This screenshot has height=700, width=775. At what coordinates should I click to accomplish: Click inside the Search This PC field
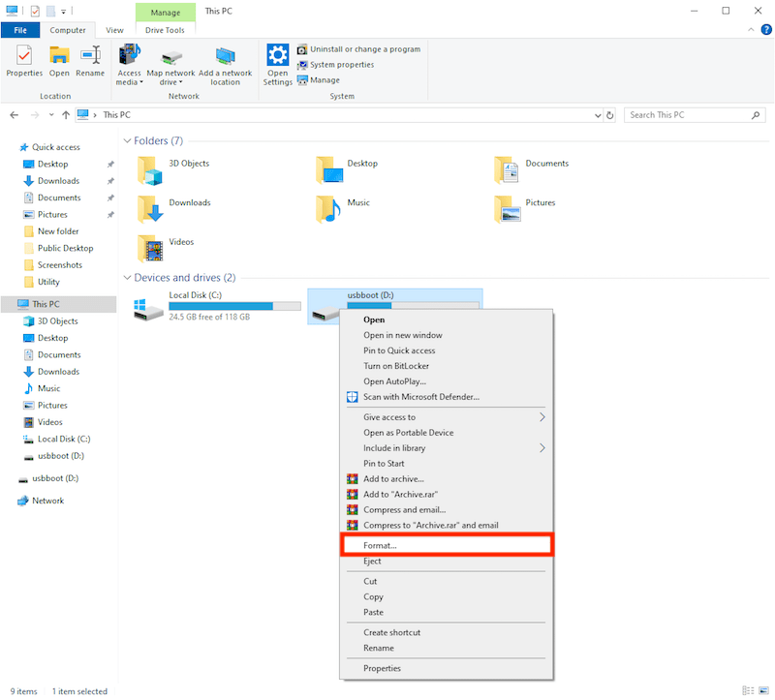(688, 114)
